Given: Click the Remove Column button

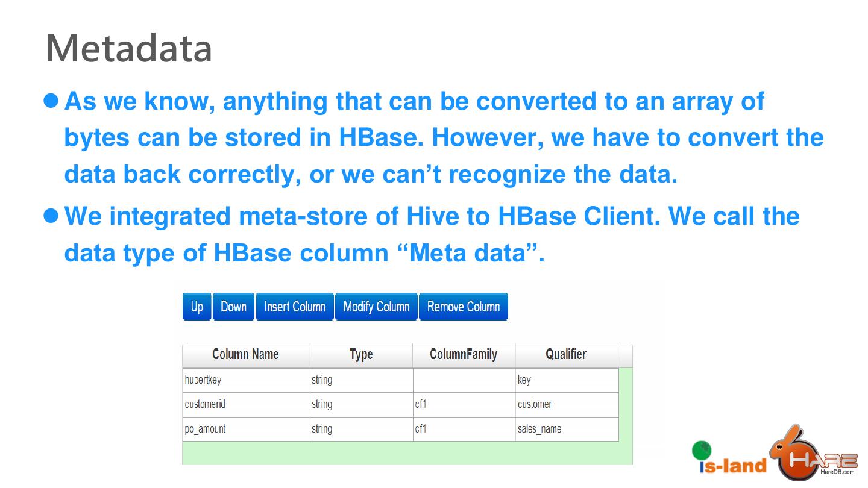Looking at the screenshot, I should pyautogui.click(x=463, y=307).
